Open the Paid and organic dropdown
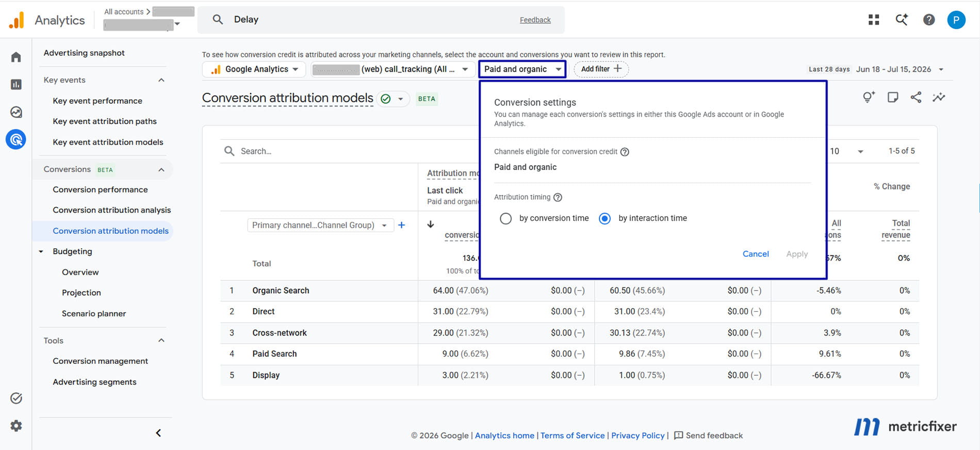 click(x=522, y=69)
